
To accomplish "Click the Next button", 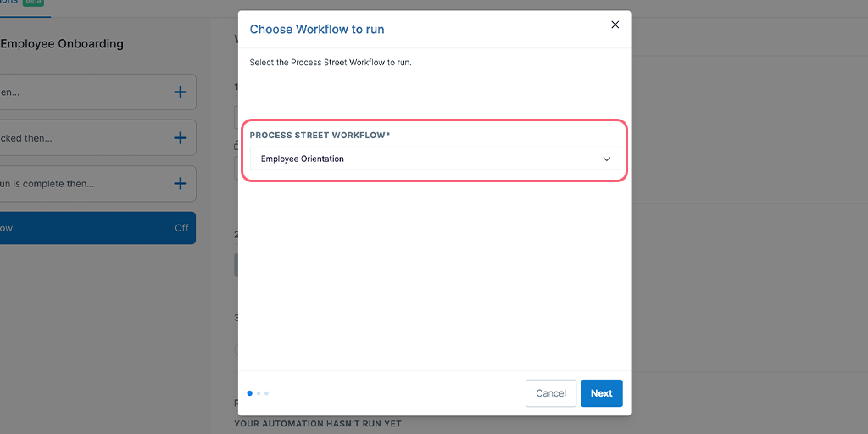I will 601,393.
